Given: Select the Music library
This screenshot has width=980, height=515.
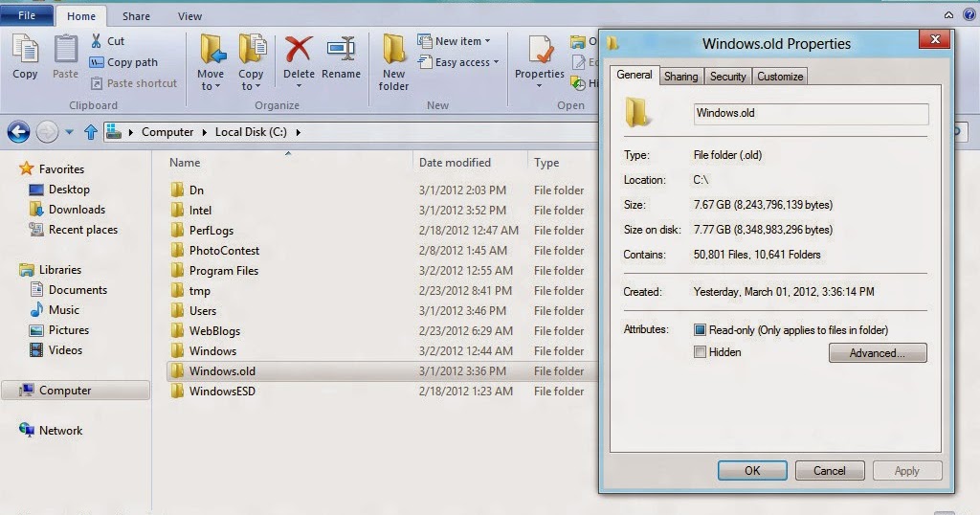Looking at the screenshot, I should (x=55, y=309).
